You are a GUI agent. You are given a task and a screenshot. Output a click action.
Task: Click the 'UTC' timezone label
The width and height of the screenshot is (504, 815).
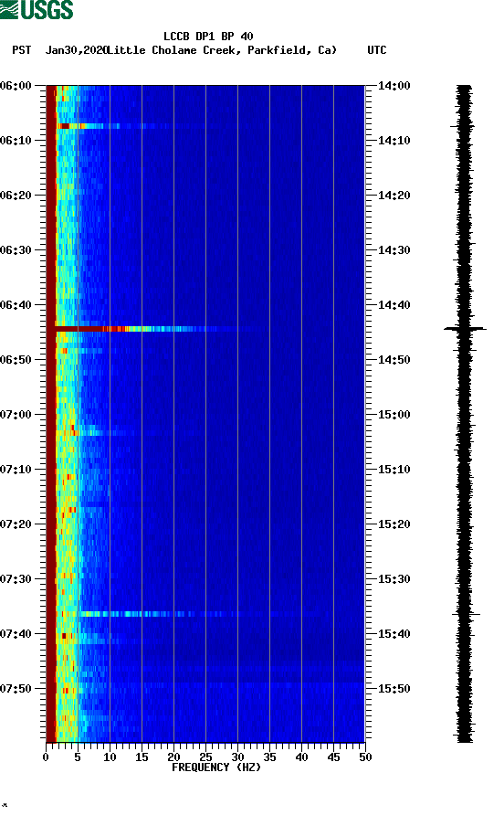click(377, 50)
